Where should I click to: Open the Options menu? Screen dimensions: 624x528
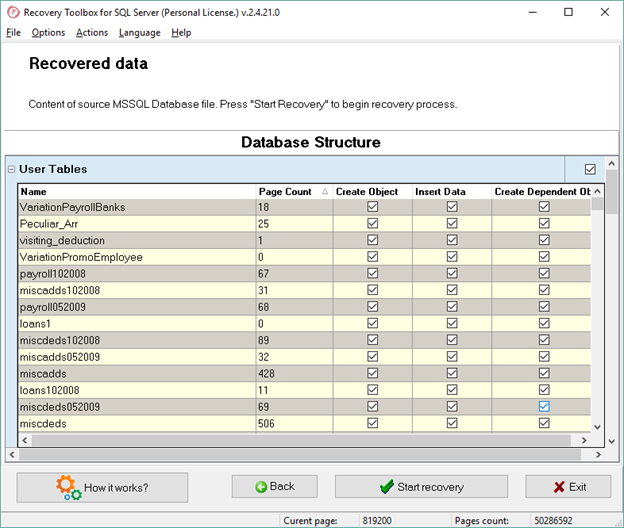pos(48,33)
